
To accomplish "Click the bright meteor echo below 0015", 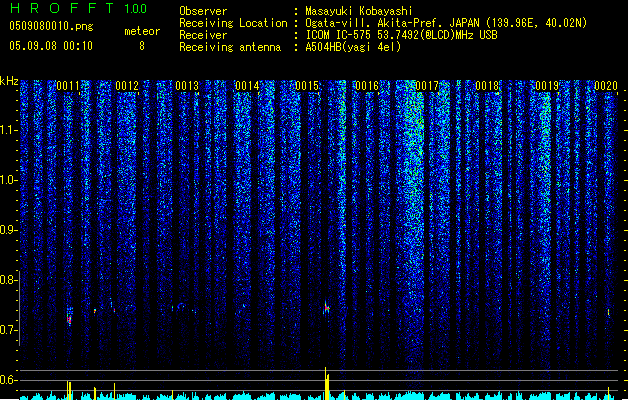I will pyautogui.click(x=327, y=308).
